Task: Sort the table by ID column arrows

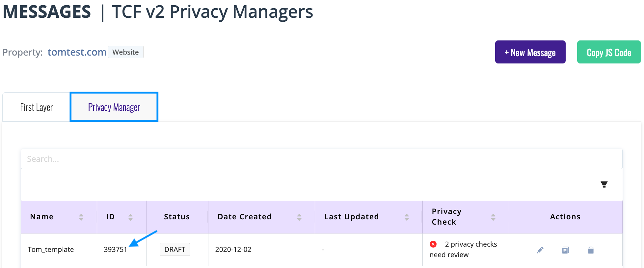Action: pos(131,217)
